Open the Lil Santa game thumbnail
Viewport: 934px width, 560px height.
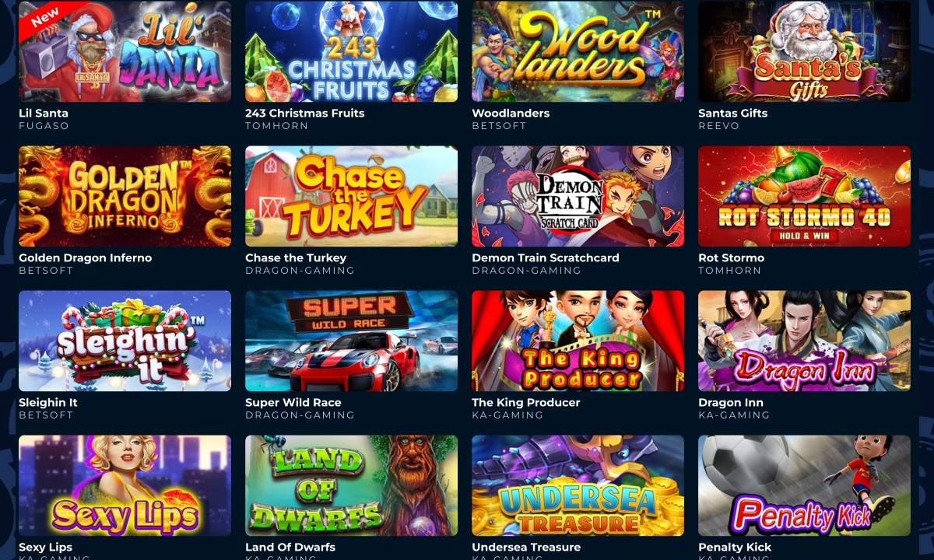pyautogui.click(x=125, y=51)
